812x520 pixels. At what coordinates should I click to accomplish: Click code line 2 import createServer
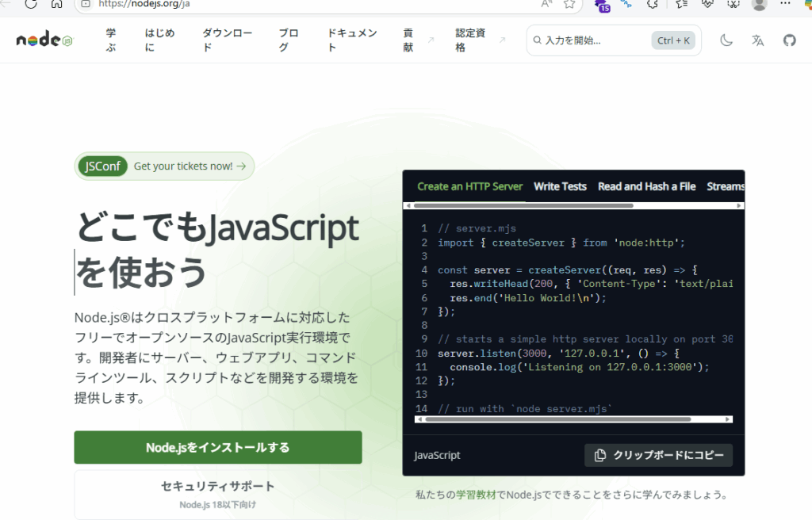click(x=561, y=243)
